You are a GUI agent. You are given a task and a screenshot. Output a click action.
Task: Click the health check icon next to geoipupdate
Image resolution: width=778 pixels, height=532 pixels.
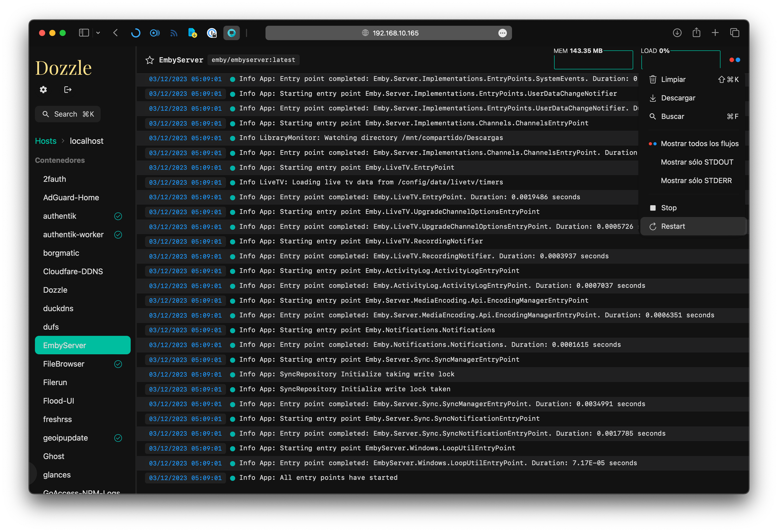point(118,438)
